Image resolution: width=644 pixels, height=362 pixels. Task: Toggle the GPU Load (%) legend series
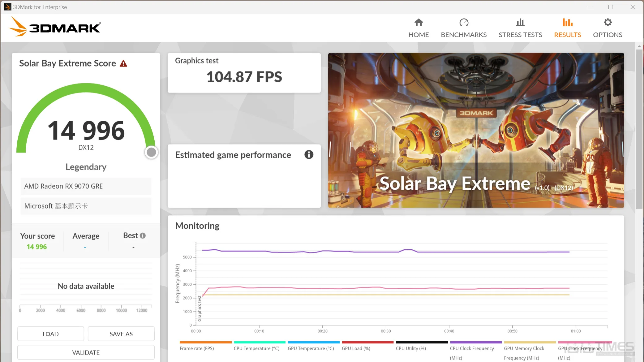point(367,346)
